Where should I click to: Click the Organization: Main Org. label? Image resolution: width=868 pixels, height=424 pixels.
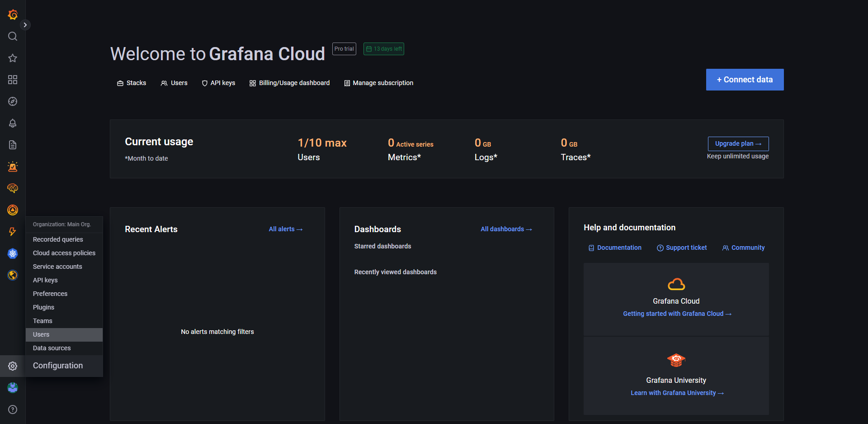click(62, 224)
